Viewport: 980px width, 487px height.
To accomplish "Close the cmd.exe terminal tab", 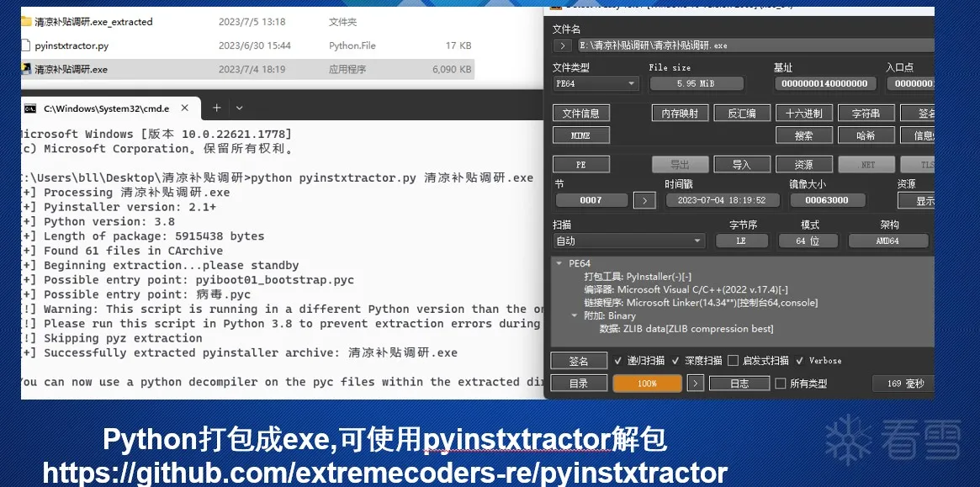I will click(x=185, y=109).
